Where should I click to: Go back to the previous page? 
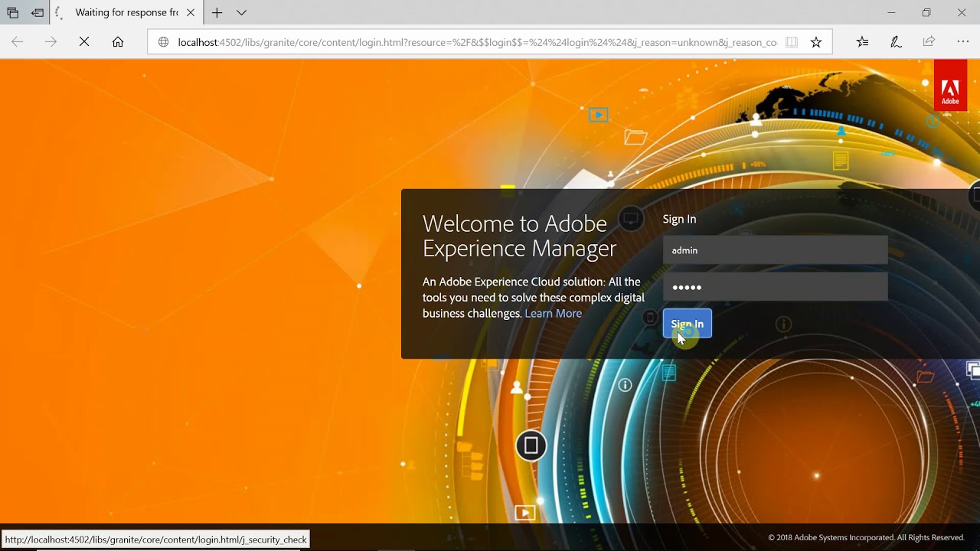pos(17,42)
